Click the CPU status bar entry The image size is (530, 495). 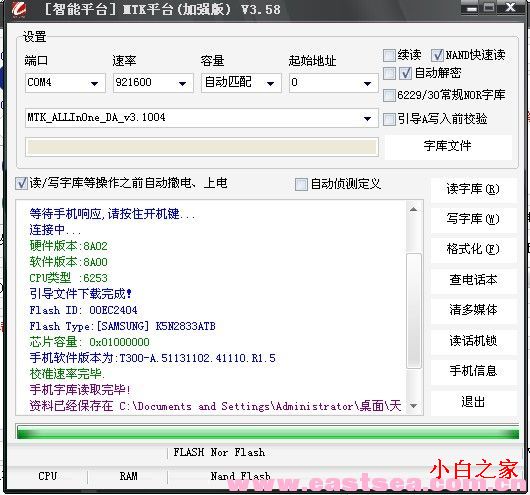(x=47, y=476)
